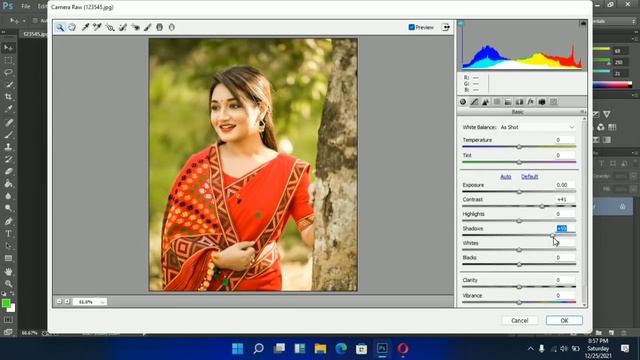Select the Camera Raw Hand tool
The height and width of the screenshot is (360, 640).
click(72, 27)
